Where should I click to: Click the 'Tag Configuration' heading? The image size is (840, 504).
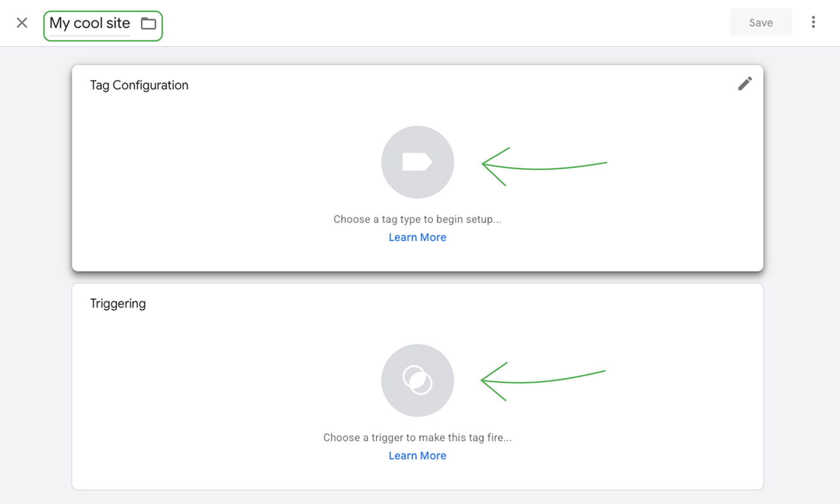click(x=139, y=85)
